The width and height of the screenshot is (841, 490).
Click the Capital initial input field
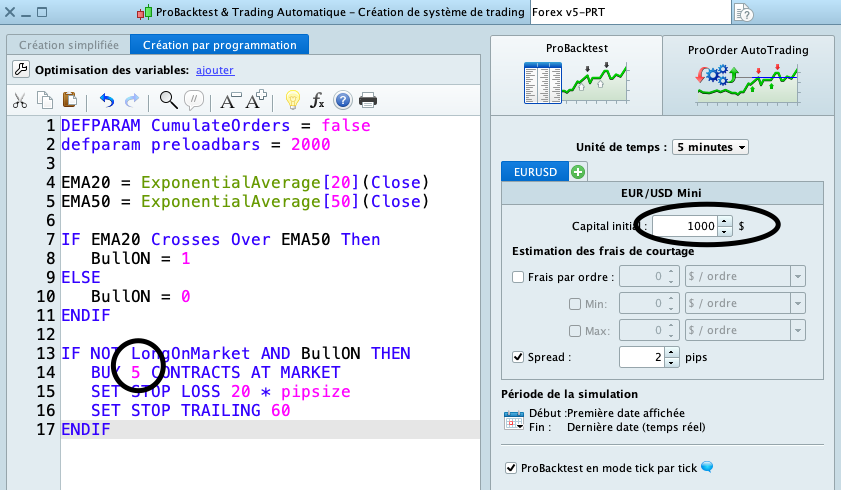[685, 226]
